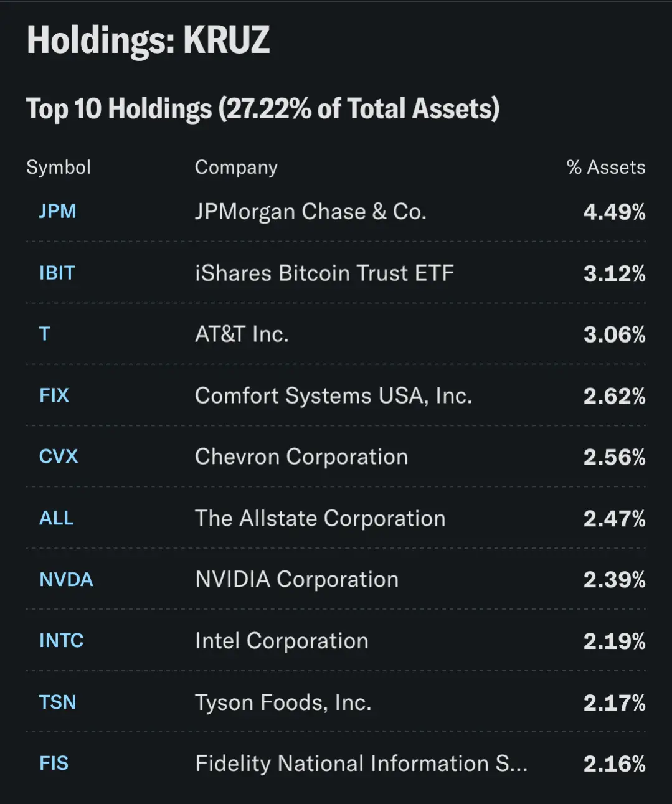Viewport: 672px width, 804px height.
Task: Open the T ticker for AT&T
Action: pyautogui.click(x=45, y=334)
